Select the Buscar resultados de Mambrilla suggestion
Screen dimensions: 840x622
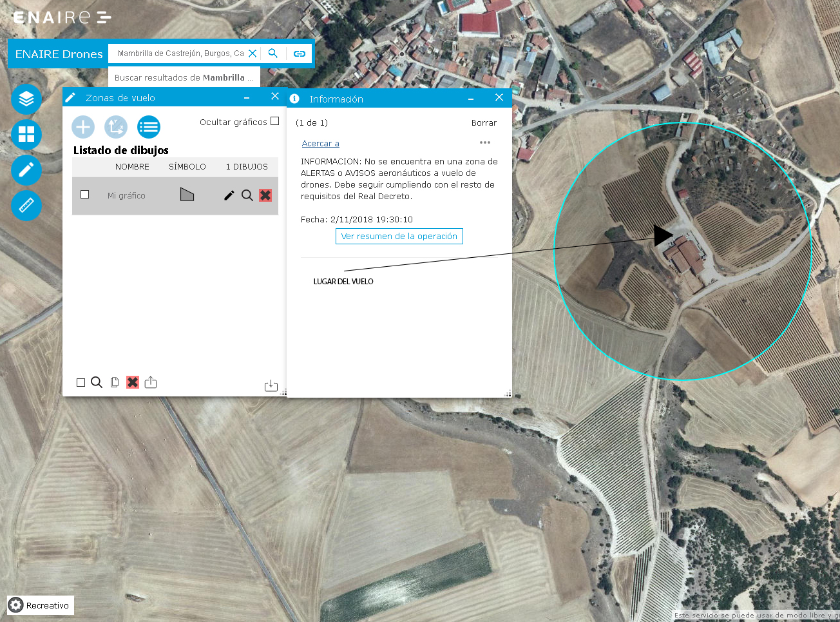184,77
